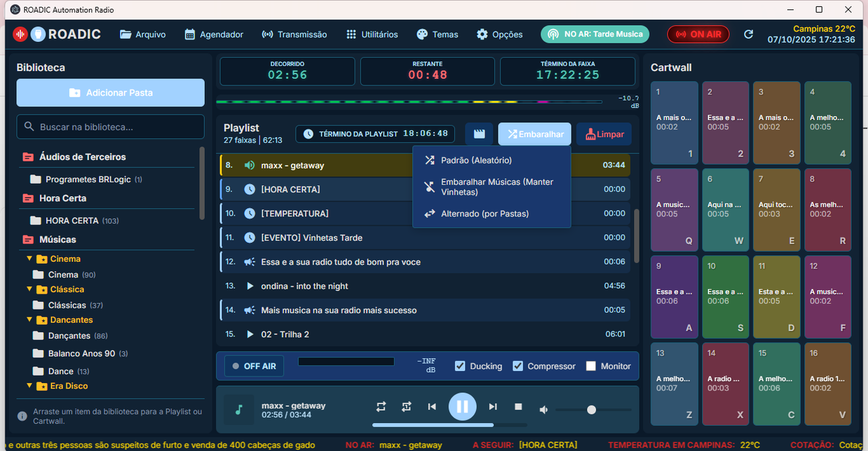Open Balanco Anos 90 folder
This screenshot has width=868, height=451.
tap(80, 353)
